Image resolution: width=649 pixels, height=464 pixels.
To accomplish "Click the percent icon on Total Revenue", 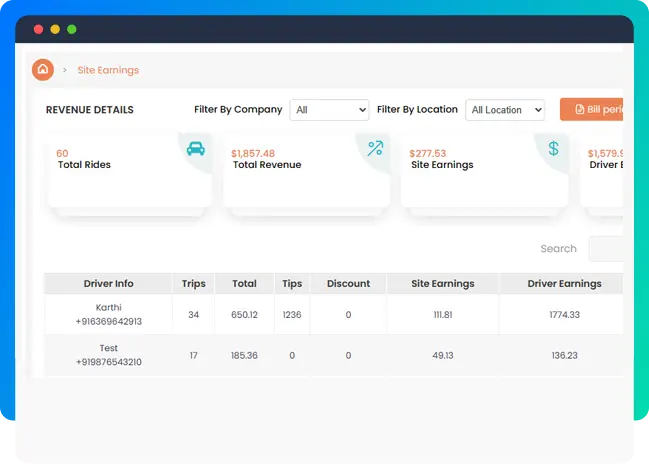I will click(375, 148).
